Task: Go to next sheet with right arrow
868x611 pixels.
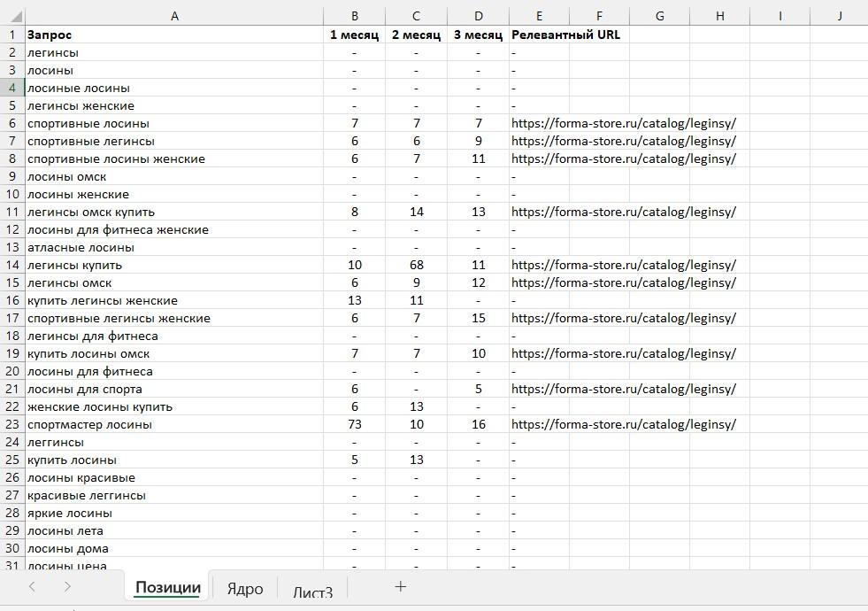Action: (x=67, y=586)
